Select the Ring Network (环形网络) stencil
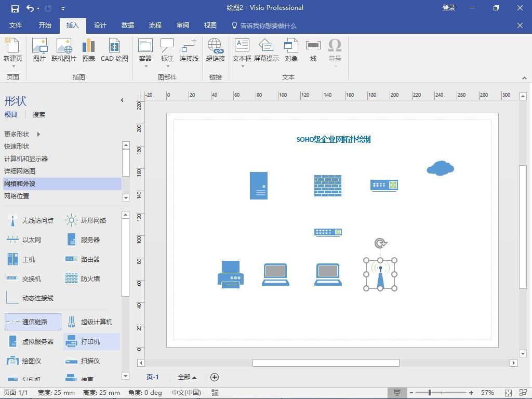The height and width of the screenshot is (399, 532). coord(86,220)
